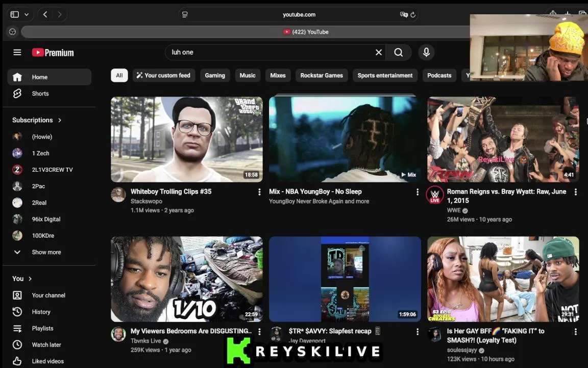Go back in Safari
Screen dimensions: 588x368
[x=45, y=14]
